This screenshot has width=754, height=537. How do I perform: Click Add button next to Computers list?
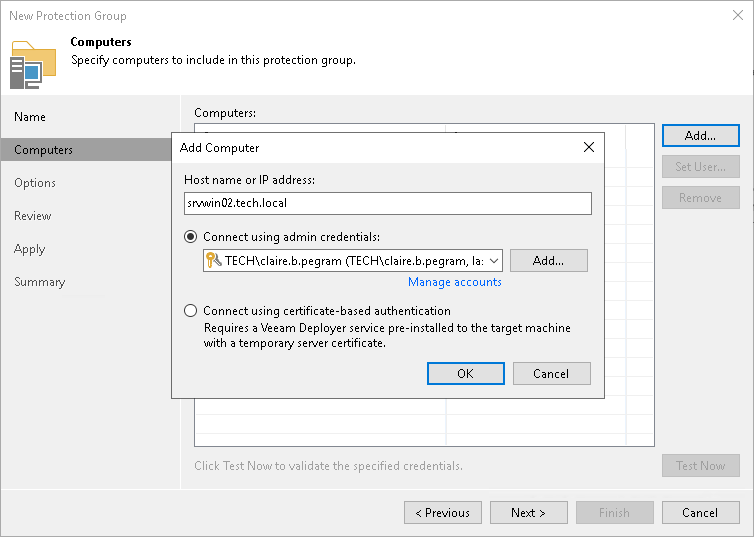tap(701, 136)
